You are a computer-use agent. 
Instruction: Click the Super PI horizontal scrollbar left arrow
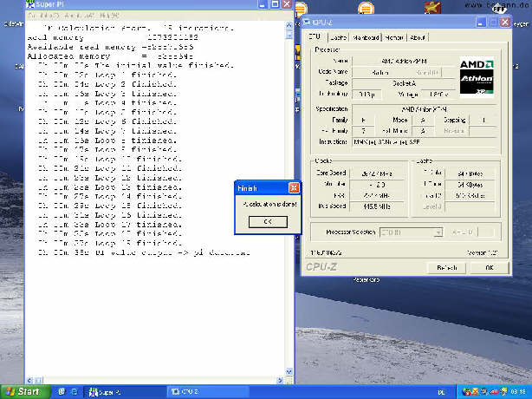pyautogui.click(x=29, y=380)
